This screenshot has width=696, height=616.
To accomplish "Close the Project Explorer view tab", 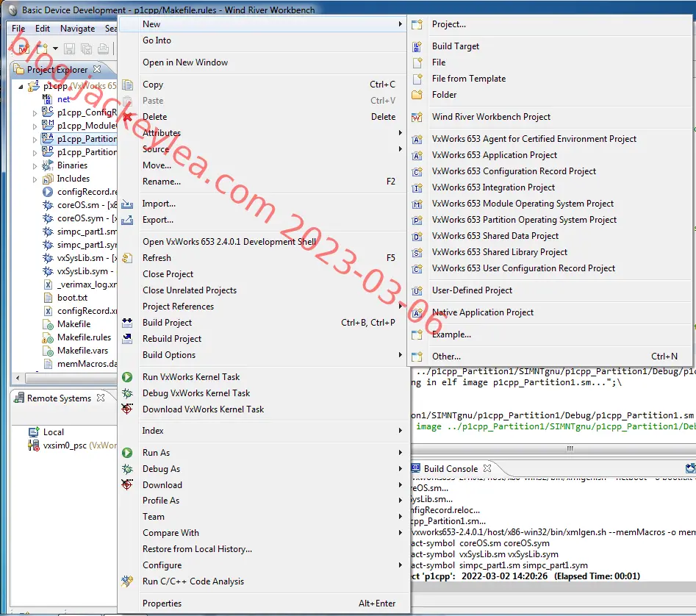I will pyautogui.click(x=97, y=69).
